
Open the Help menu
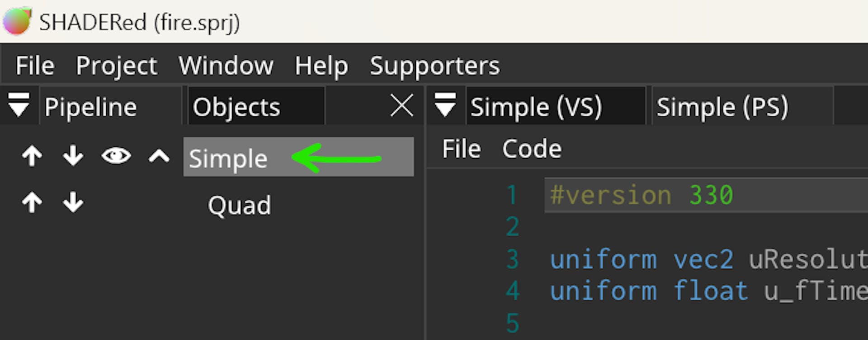tap(321, 66)
